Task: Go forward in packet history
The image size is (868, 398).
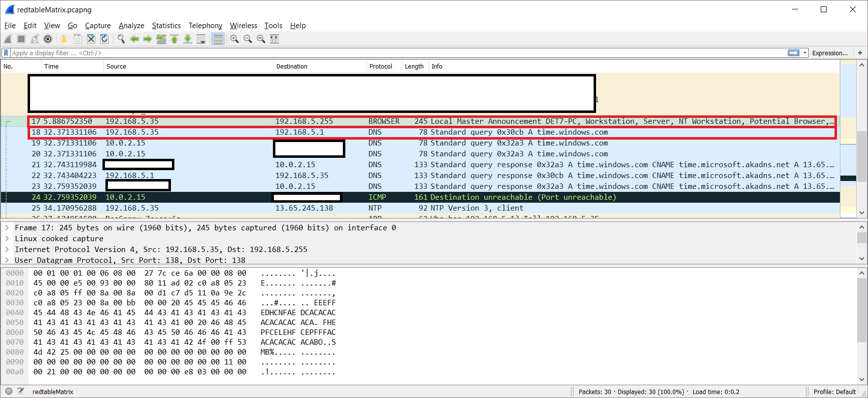Action: [x=147, y=39]
